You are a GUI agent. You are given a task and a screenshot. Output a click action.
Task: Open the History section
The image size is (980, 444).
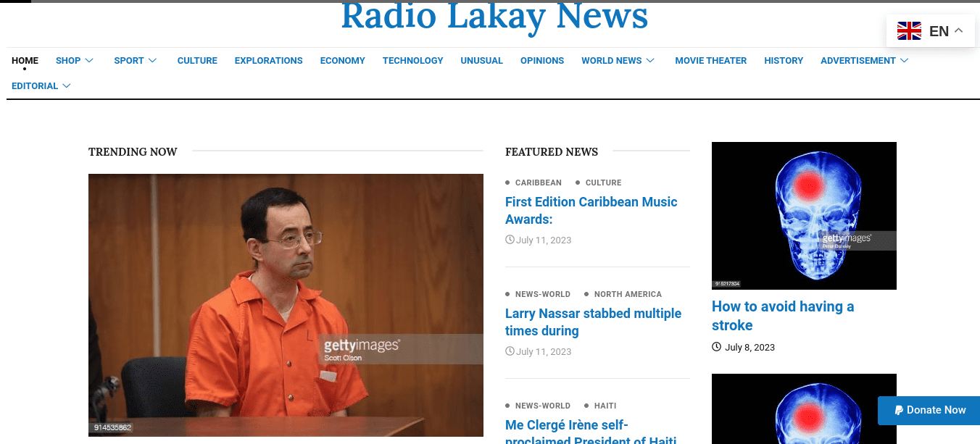pos(784,61)
